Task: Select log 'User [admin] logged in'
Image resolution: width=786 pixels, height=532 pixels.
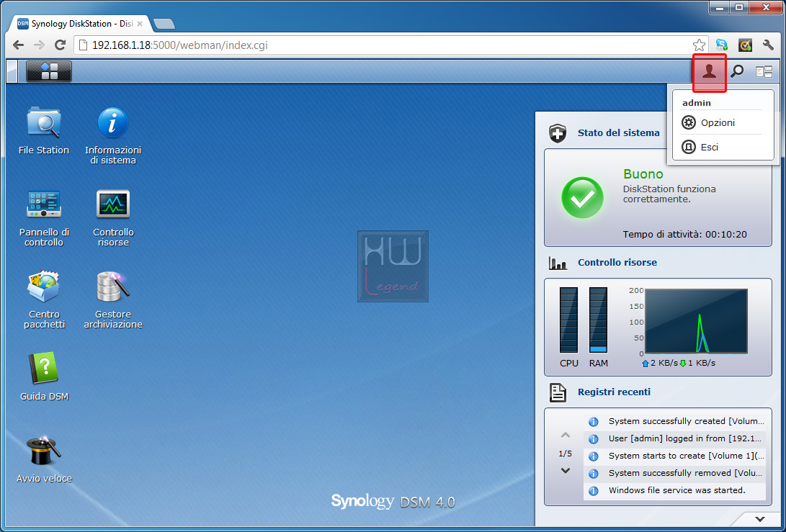Action: 675,438
